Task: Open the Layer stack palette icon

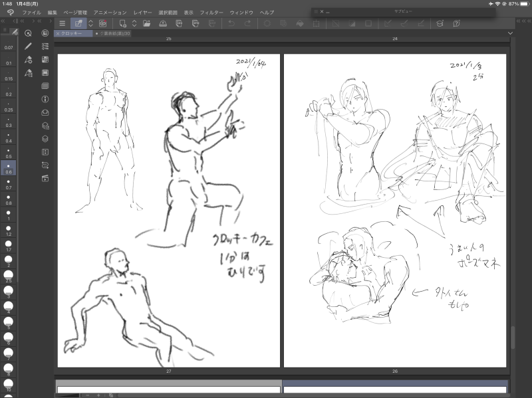Action: click(45, 139)
